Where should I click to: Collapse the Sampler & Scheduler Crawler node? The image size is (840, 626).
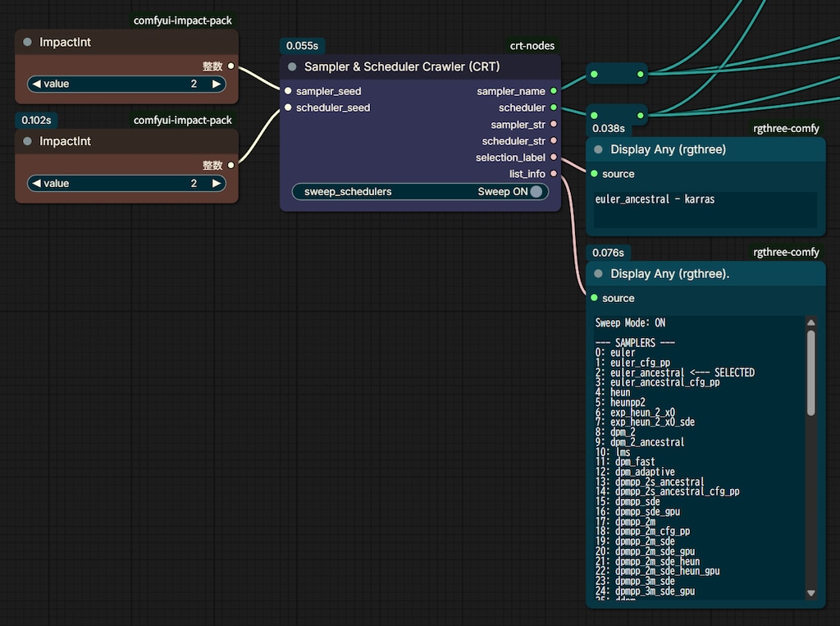pyautogui.click(x=292, y=66)
